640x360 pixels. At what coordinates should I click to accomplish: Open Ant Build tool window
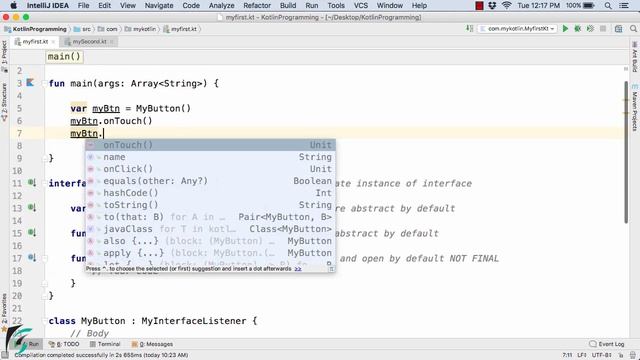tap(635, 57)
